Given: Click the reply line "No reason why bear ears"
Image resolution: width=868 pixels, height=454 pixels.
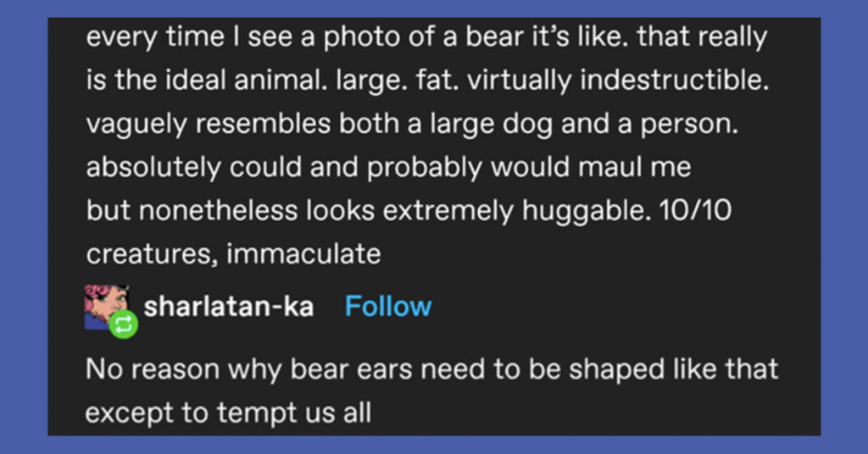Looking at the screenshot, I should point(431,369).
